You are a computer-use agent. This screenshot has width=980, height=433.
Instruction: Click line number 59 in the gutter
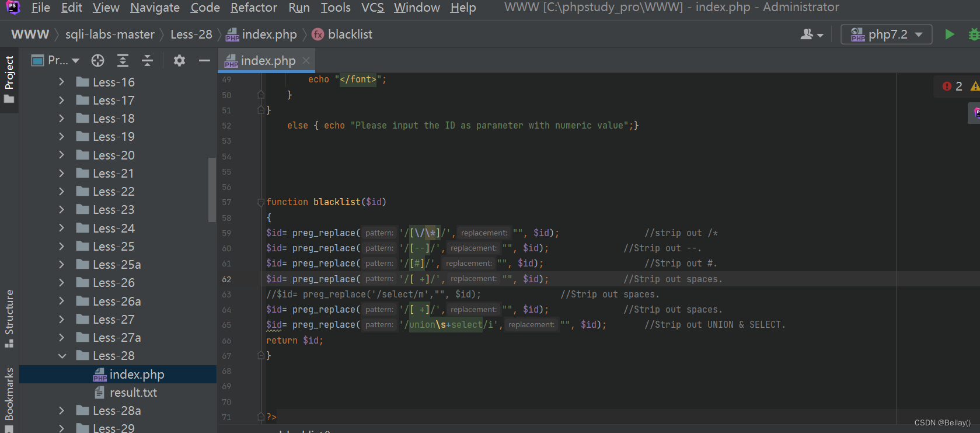pyautogui.click(x=226, y=233)
